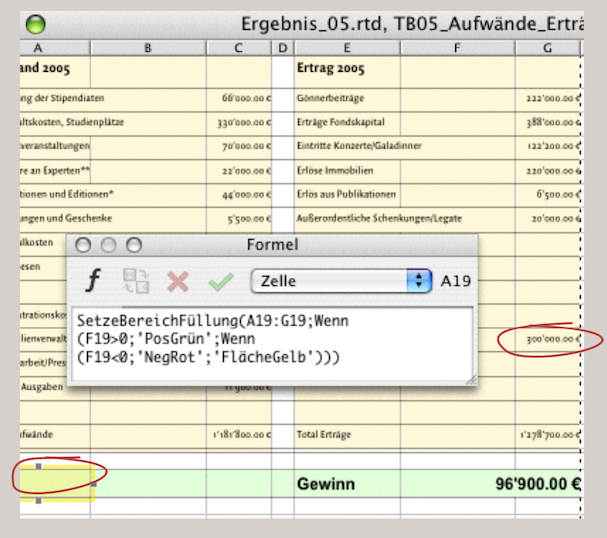Cancel formula with the red X icon
This screenshot has width=607, height=538.
[x=178, y=281]
